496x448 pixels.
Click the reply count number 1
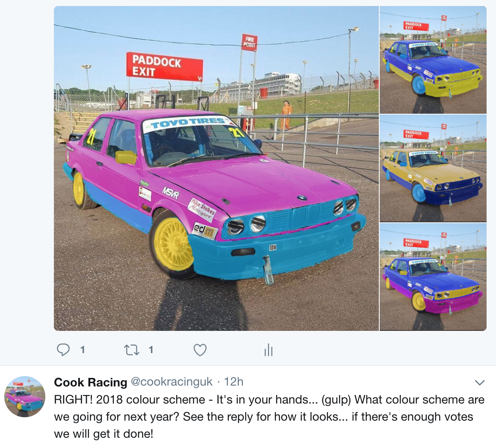(83, 350)
